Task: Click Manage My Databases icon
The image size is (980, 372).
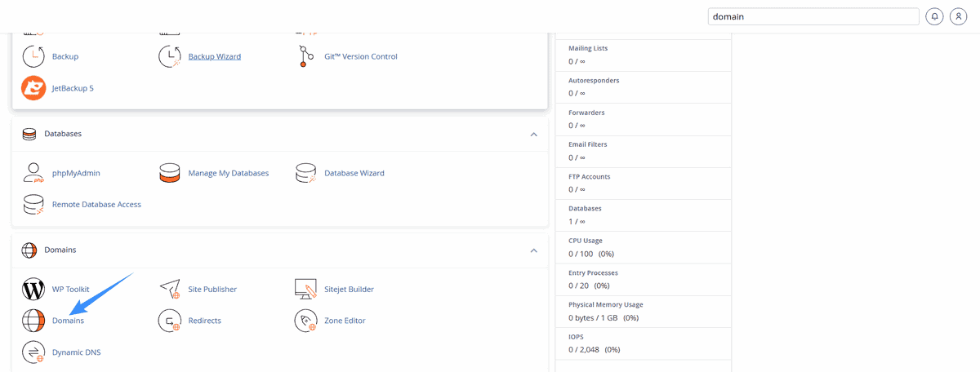Action: [170, 173]
